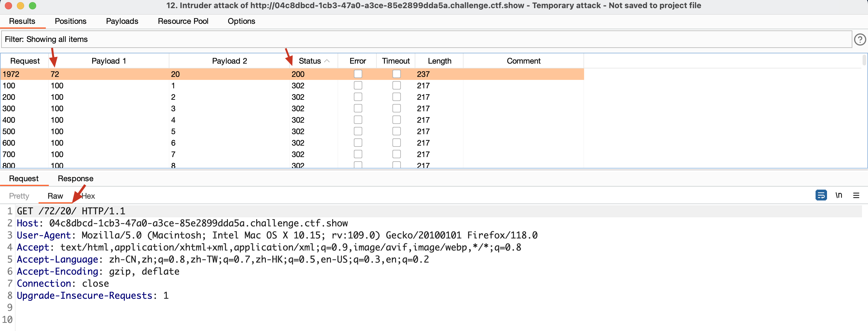This screenshot has height=331, width=868.
Task: Open the Resource Pool tab
Action: click(183, 21)
